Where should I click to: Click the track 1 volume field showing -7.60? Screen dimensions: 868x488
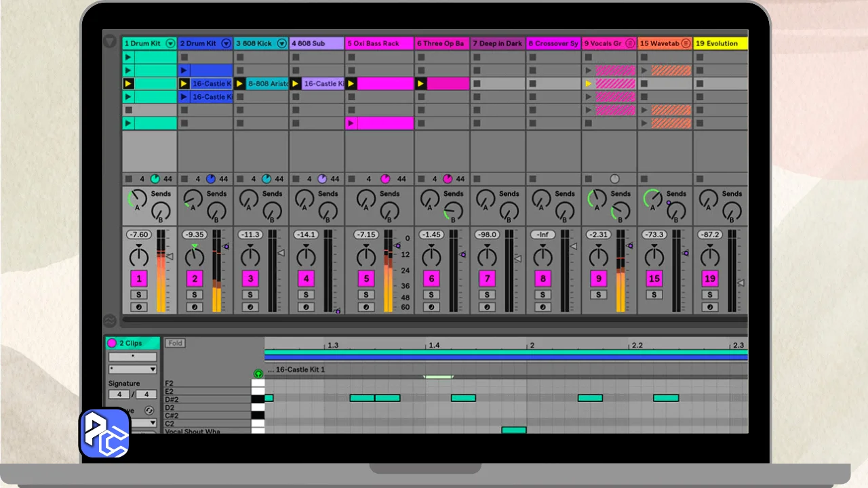[138, 235]
